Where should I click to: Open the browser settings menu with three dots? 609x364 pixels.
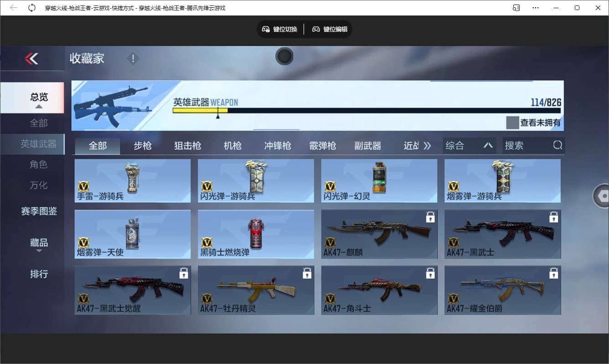click(536, 7)
